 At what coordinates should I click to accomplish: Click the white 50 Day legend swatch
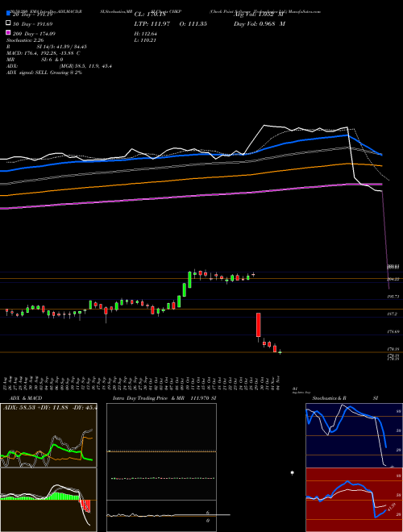[x=8, y=23]
